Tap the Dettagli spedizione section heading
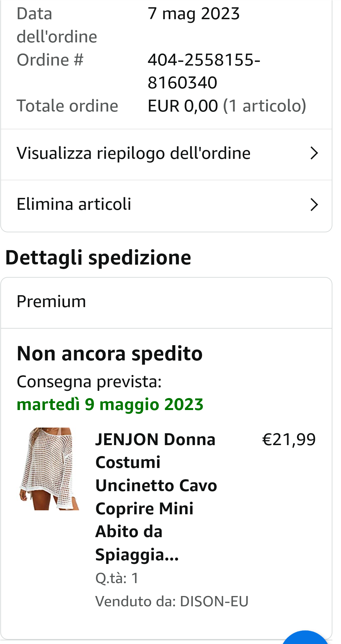This screenshot has height=644, width=341. coord(98,257)
